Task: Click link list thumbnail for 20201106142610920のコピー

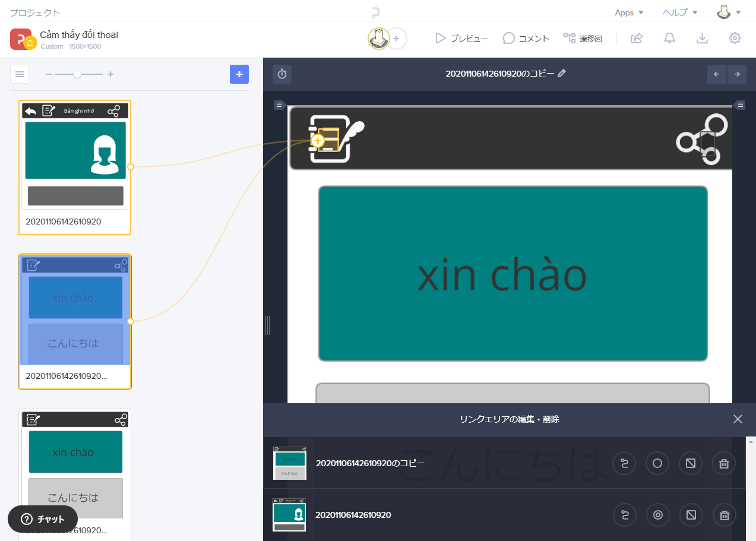Action: pos(290,463)
